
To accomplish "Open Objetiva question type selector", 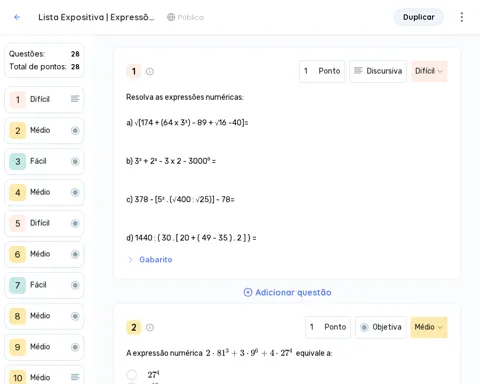I will pos(381,327).
